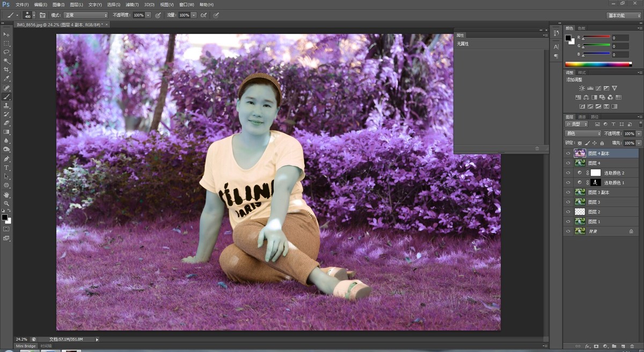644x352 pixels.
Task: Select the Horizontal Type tool
Action: coord(6,168)
